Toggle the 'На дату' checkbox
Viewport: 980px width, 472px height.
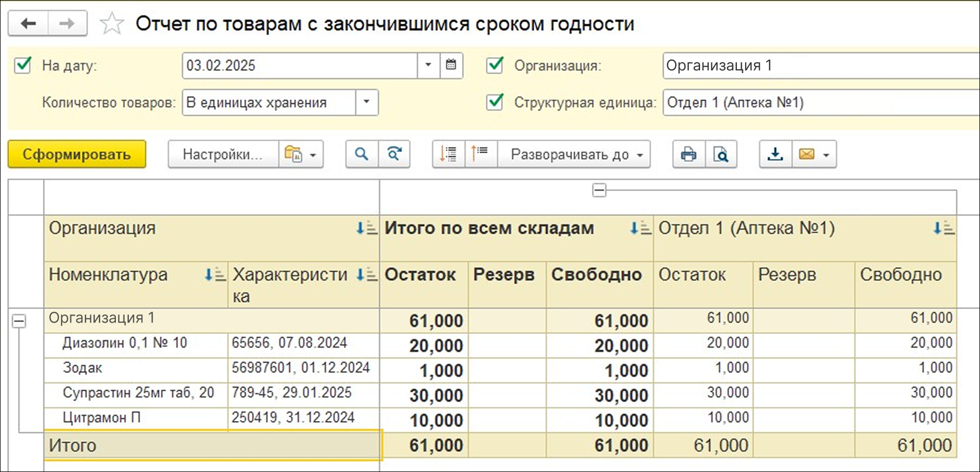pyautogui.click(x=23, y=65)
